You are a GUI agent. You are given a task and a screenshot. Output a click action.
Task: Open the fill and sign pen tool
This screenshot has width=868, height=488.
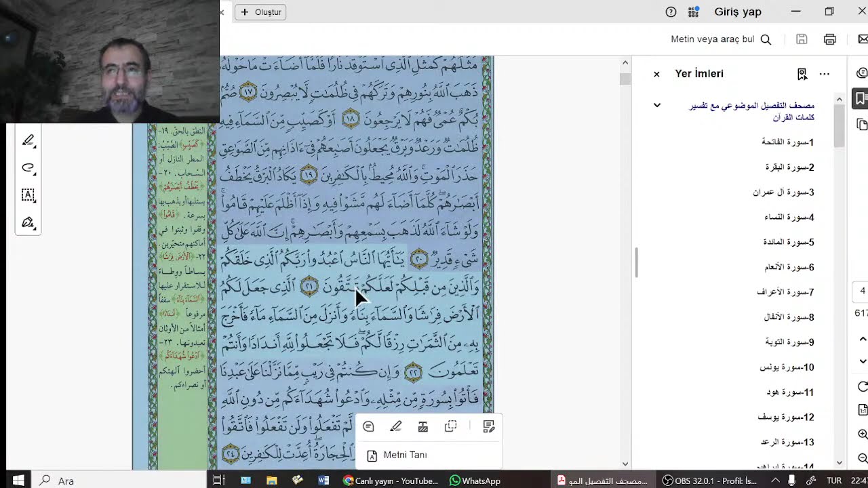[28, 222]
